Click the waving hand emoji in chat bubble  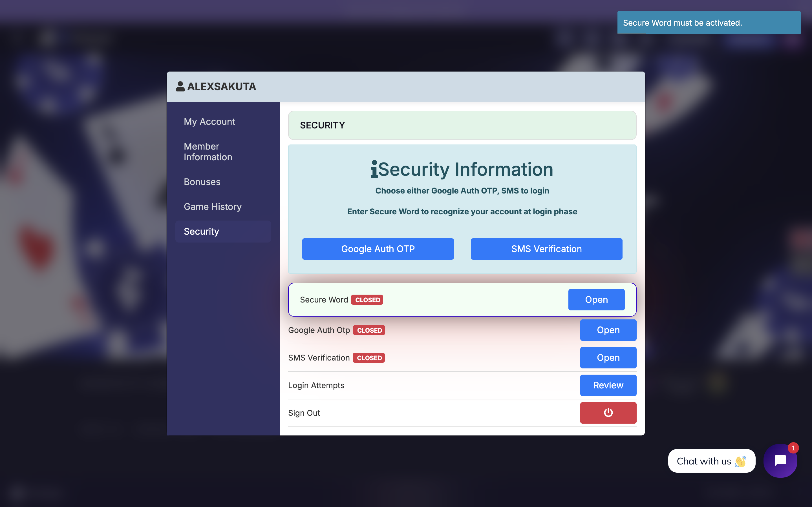pos(740,461)
